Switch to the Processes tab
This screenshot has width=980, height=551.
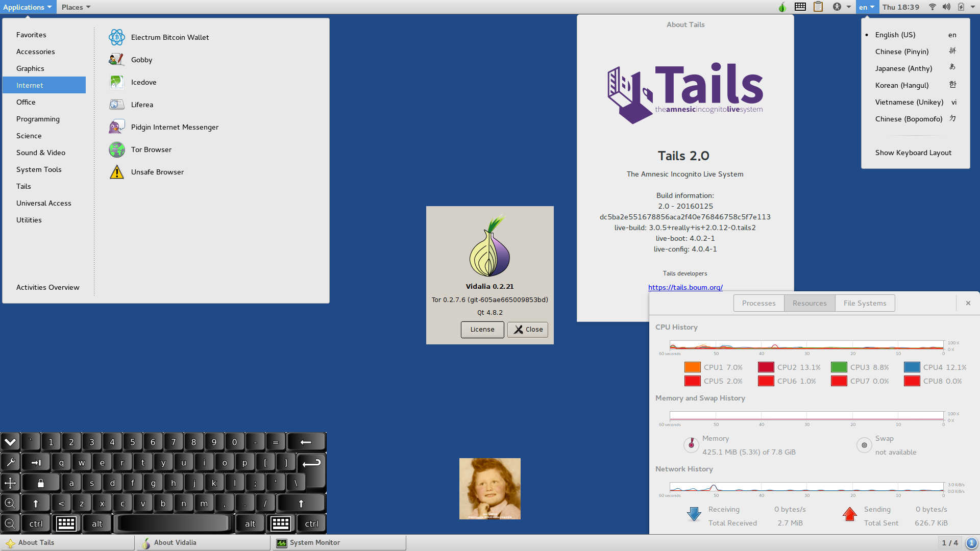[x=758, y=303]
